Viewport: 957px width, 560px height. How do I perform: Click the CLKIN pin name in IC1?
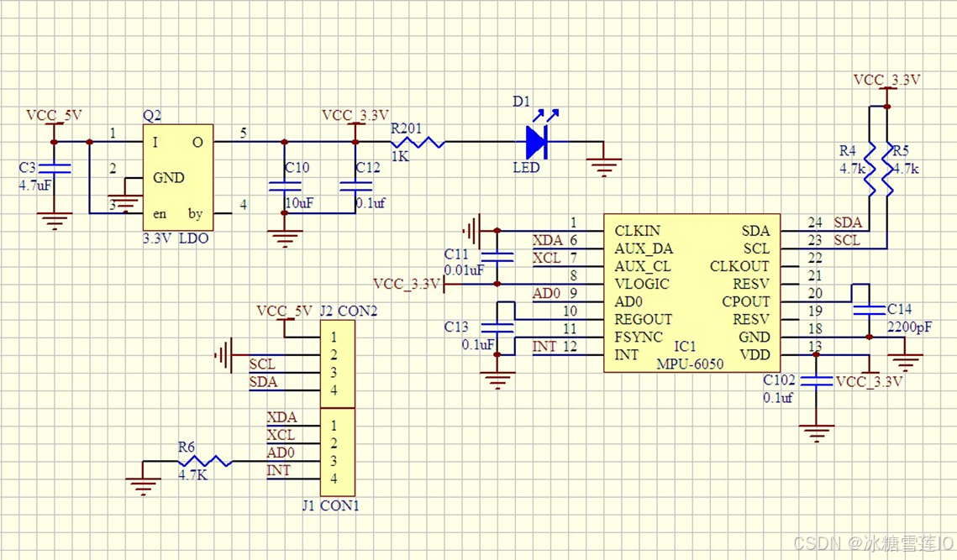[637, 231]
